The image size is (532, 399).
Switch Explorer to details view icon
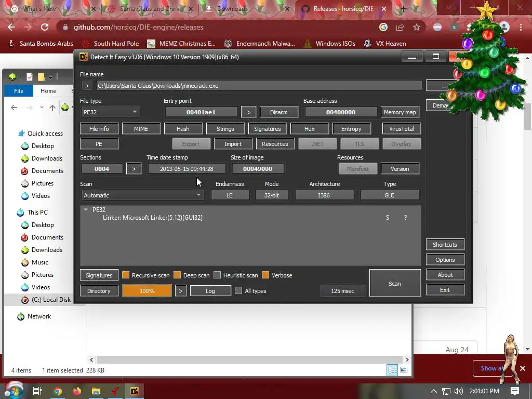pos(393,370)
